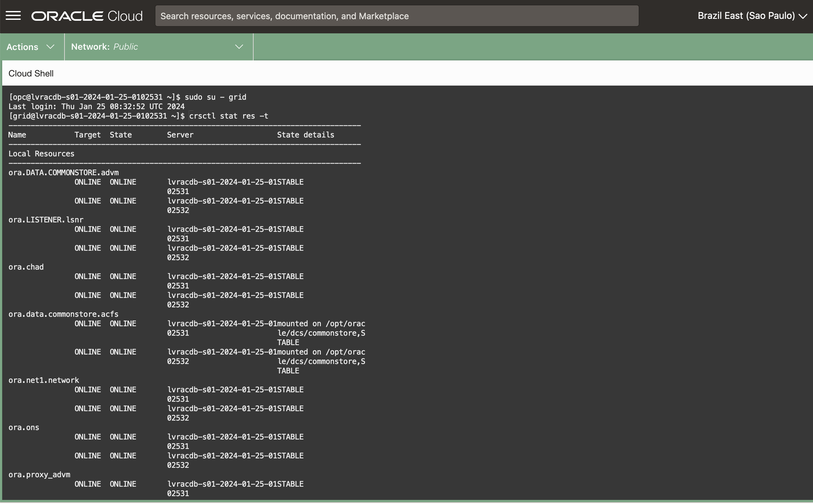Click the Local Resources heading in terminal
813x504 pixels.
pyautogui.click(x=41, y=154)
